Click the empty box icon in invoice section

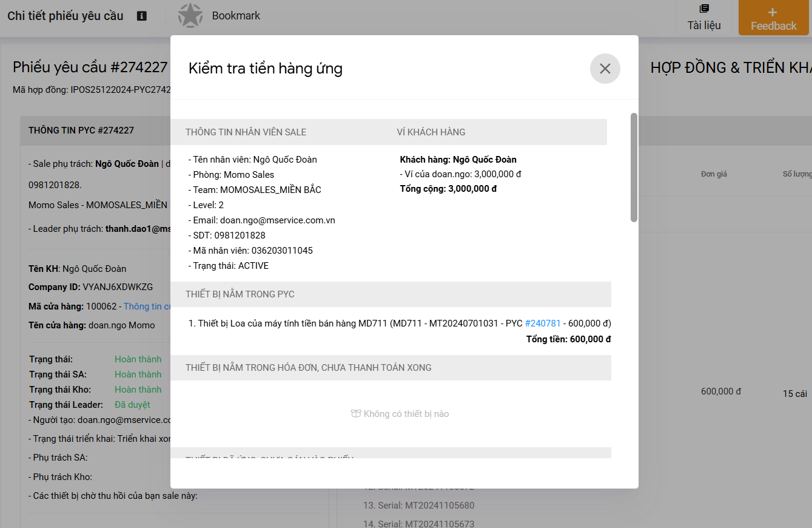coord(356,414)
